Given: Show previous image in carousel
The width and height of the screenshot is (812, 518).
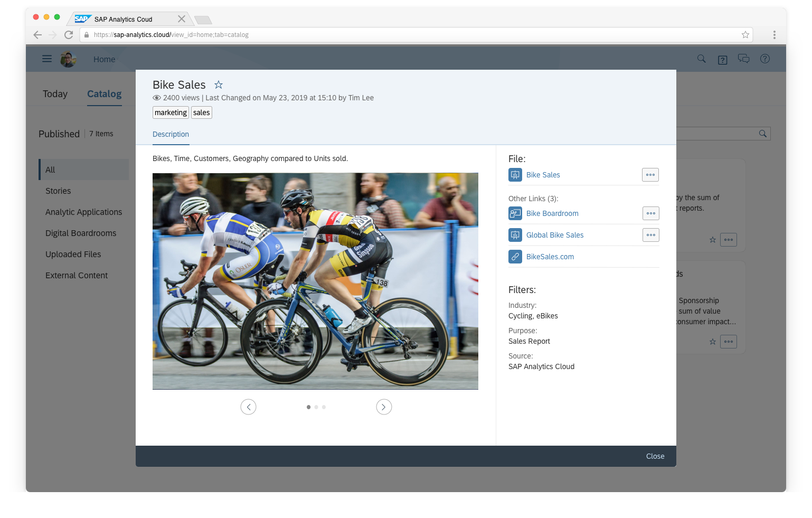Looking at the screenshot, I should click(x=249, y=407).
